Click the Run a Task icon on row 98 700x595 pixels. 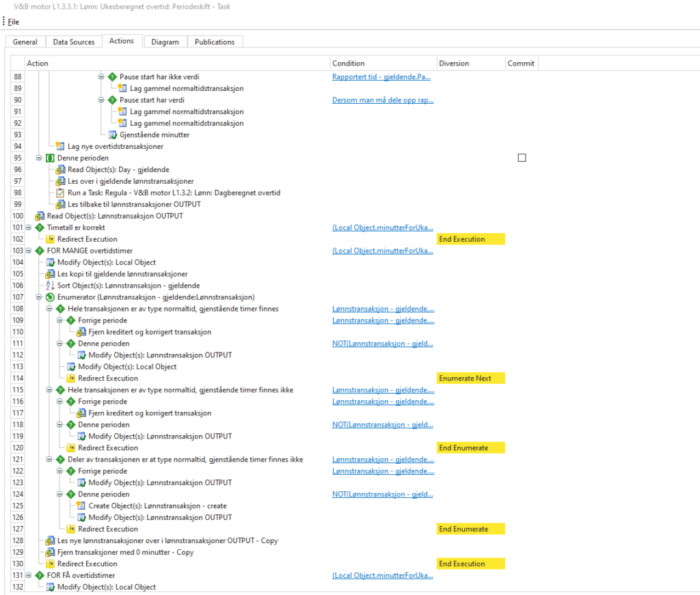click(60, 193)
